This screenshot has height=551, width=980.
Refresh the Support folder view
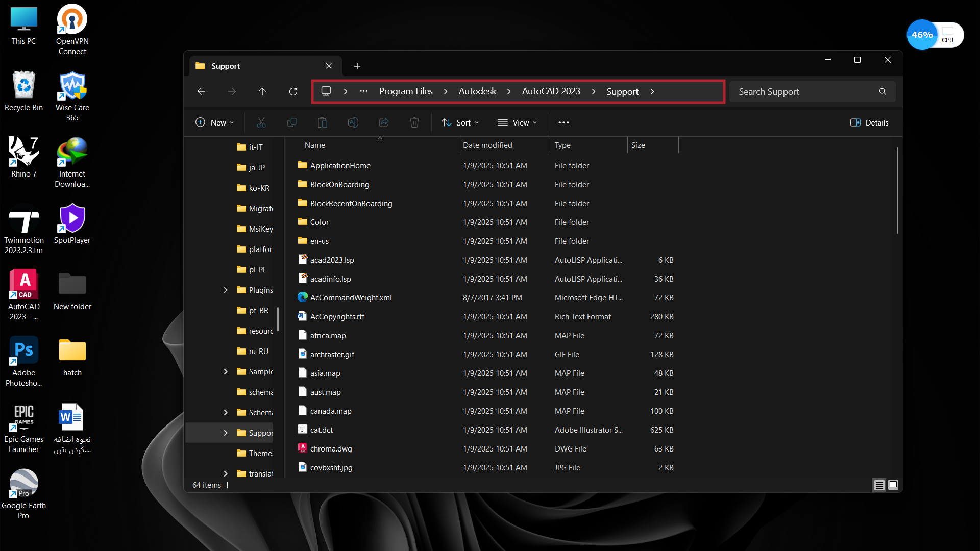pyautogui.click(x=293, y=91)
